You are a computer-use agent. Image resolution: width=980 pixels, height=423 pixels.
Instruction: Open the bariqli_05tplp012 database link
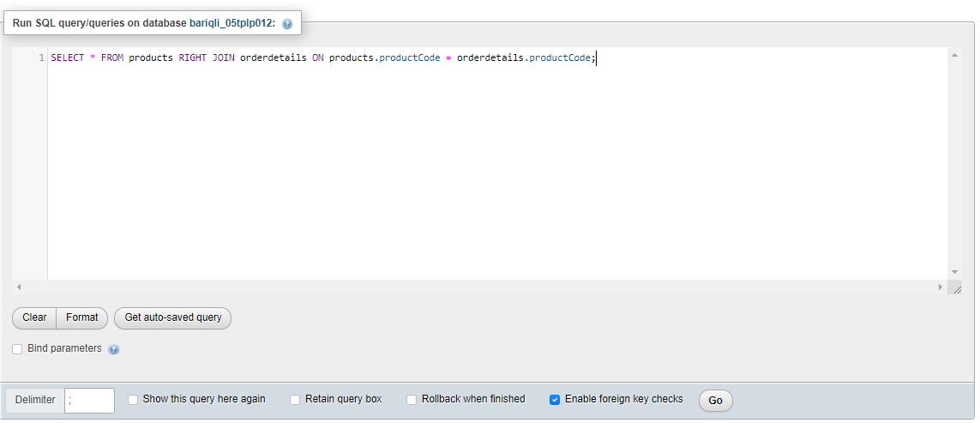tap(232, 23)
